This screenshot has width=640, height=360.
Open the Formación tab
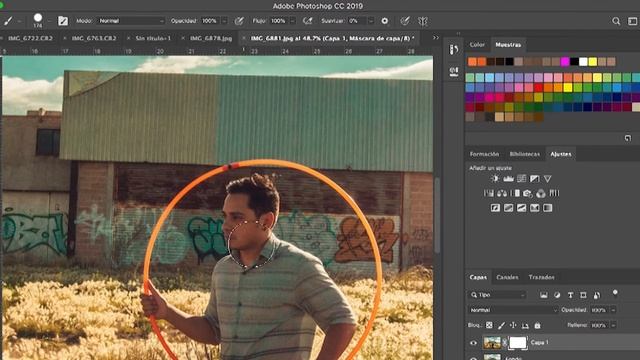pos(484,154)
